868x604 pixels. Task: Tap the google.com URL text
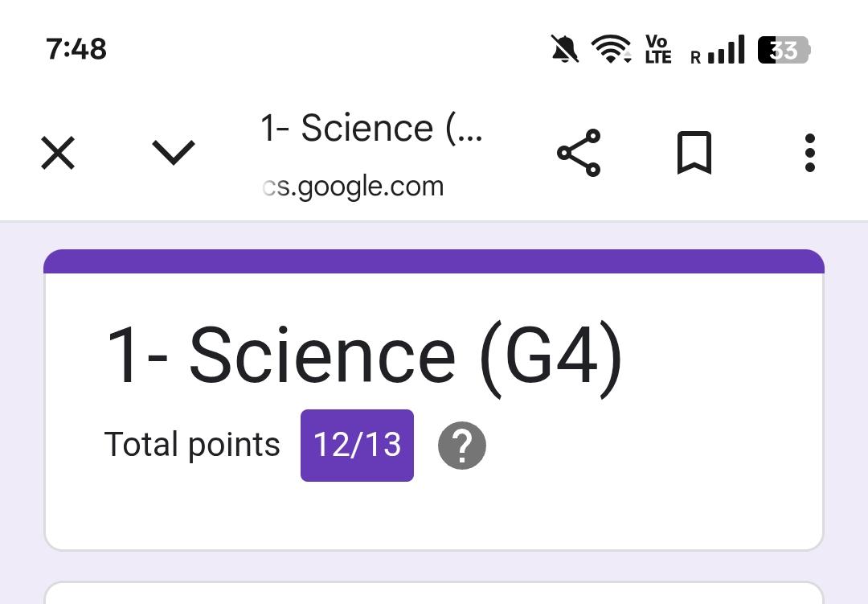354,187
